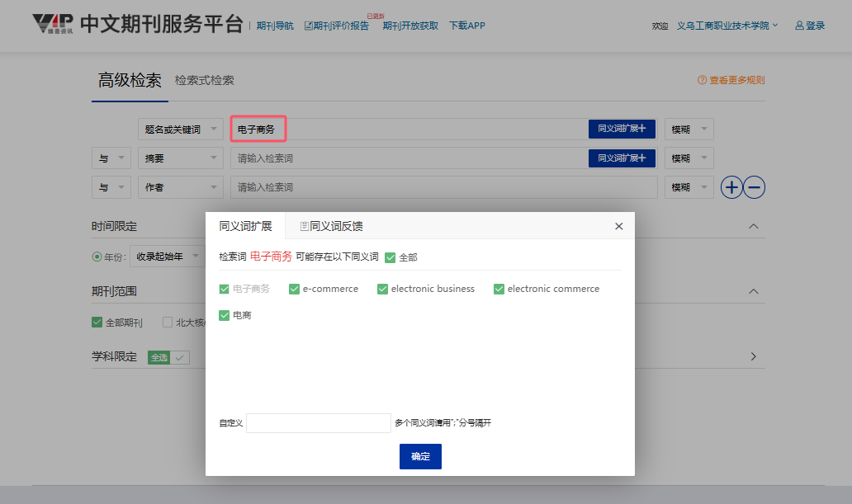Open 查看更多规则 help link
Screen dimensions: 852x504
pyautogui.click(x=731, y=80)
